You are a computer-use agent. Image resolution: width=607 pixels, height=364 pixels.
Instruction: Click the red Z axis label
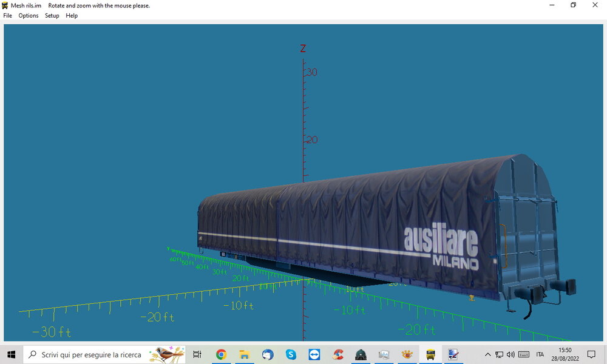click(x=303, y=49)
